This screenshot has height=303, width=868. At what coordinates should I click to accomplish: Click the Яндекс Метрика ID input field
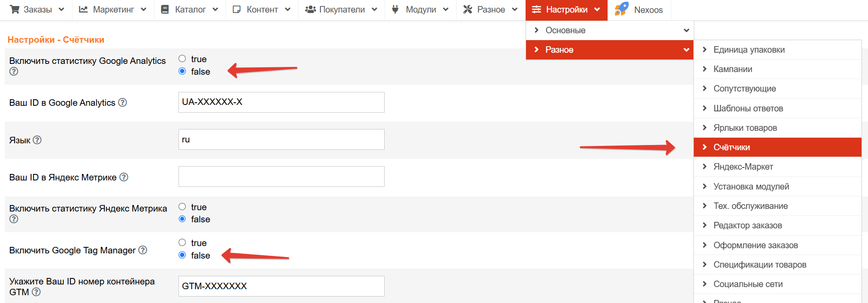[282, 177]
